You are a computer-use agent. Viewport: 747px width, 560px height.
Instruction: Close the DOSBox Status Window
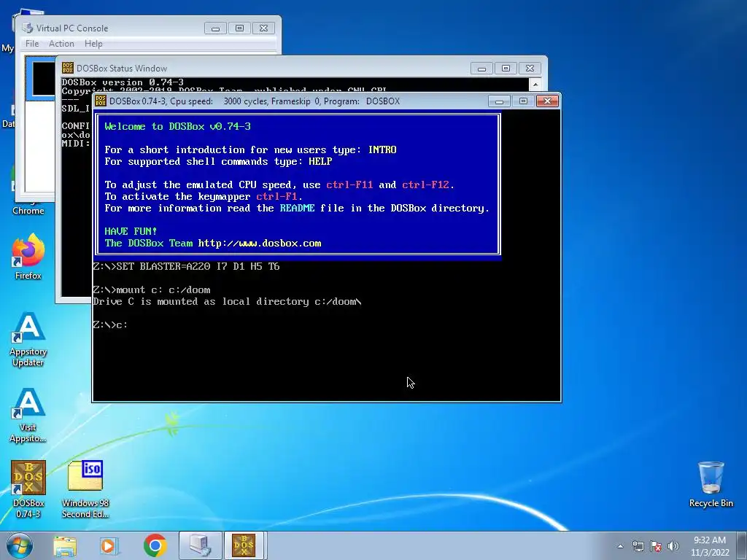(x=530, y=69)
